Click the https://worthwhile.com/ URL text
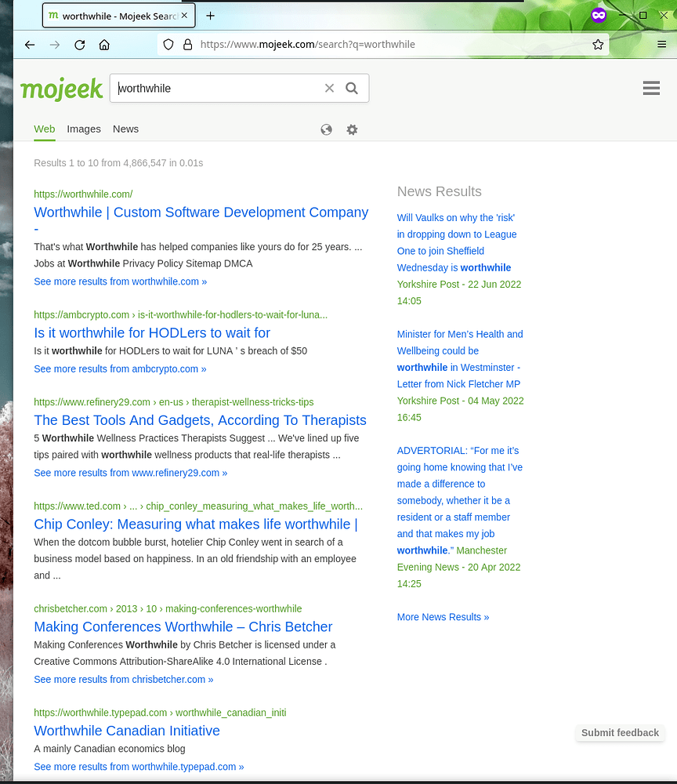 click(83, 194)
